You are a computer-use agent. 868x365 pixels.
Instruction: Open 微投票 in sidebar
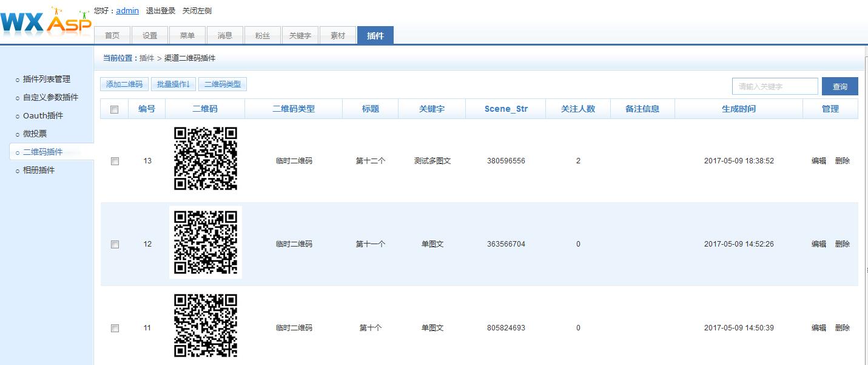(35, 134)
